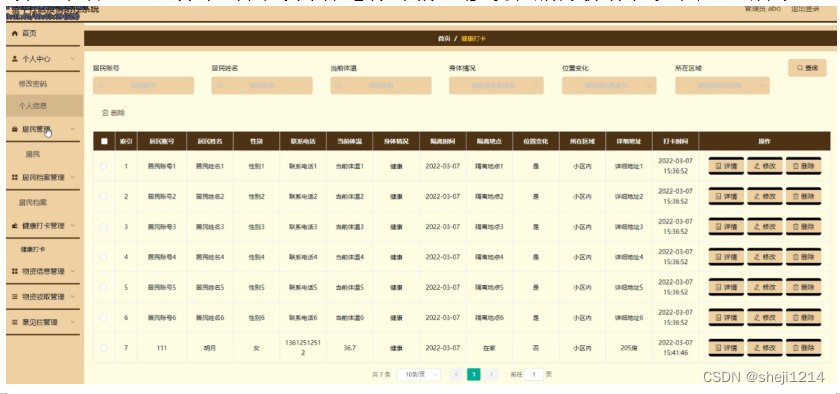Click the phone number cell 13612512512
This screenshot has width=840, height=394.
pos(303,348)
